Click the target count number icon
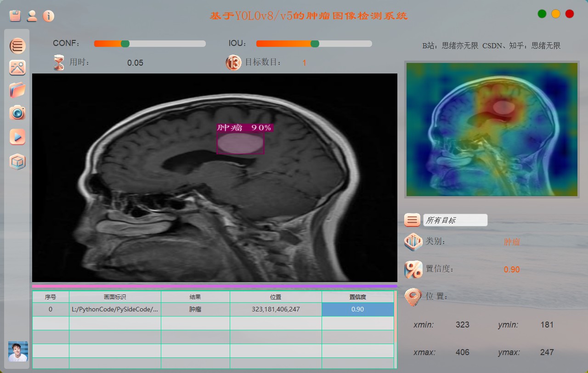This screenshot has width=588, height=373. tap(233, 62)
